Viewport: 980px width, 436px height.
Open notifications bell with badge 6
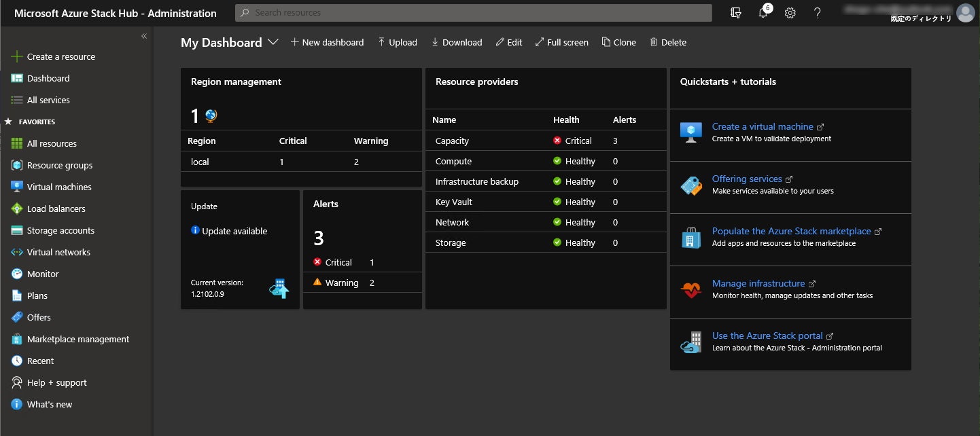click(763, 13)
